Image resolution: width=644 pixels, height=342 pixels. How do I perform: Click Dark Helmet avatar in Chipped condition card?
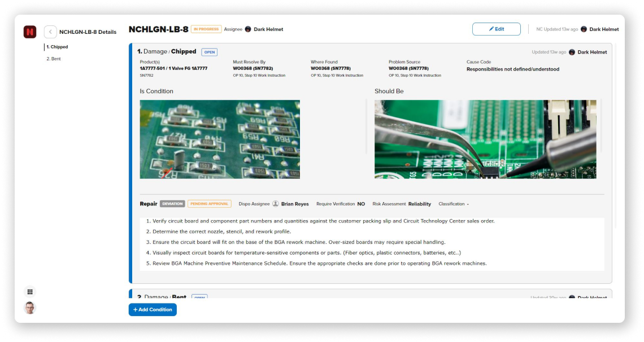[x=572, y=52]
